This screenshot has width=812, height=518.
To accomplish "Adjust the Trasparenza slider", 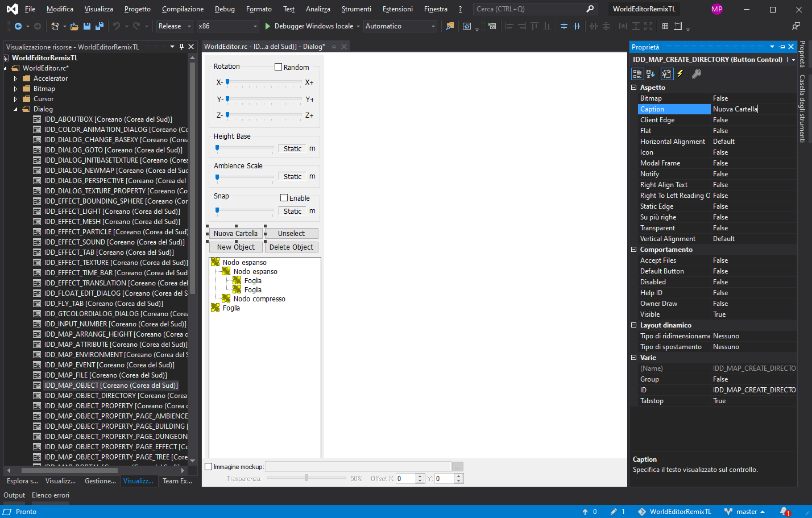I will 306,478.
